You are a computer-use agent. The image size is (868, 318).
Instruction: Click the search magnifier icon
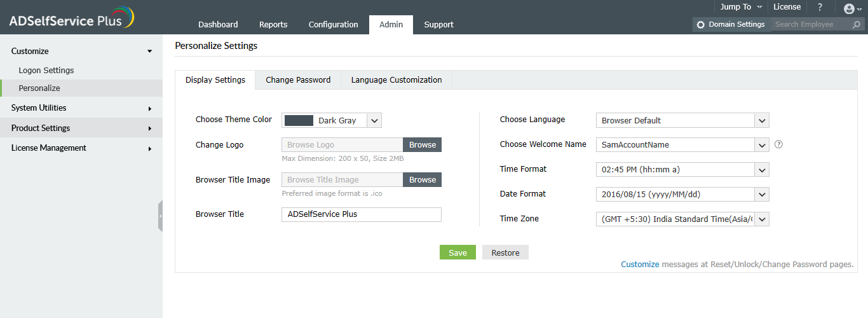coord(857,25)
